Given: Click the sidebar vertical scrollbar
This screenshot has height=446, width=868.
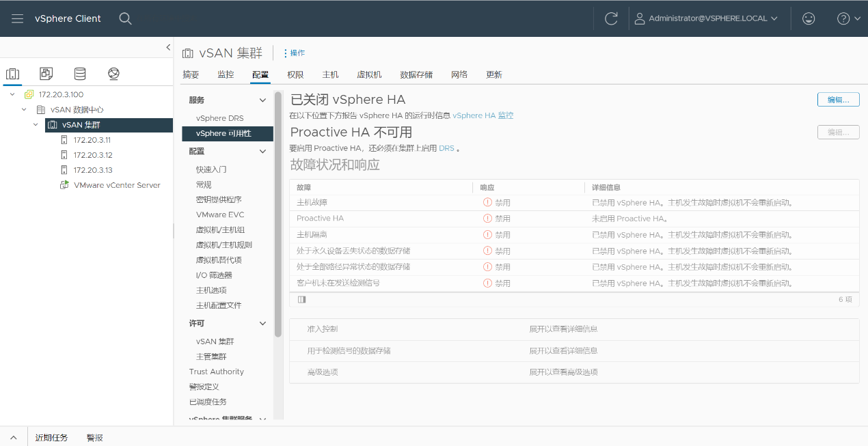Looking at the screenshot, I should pos(278,214).
